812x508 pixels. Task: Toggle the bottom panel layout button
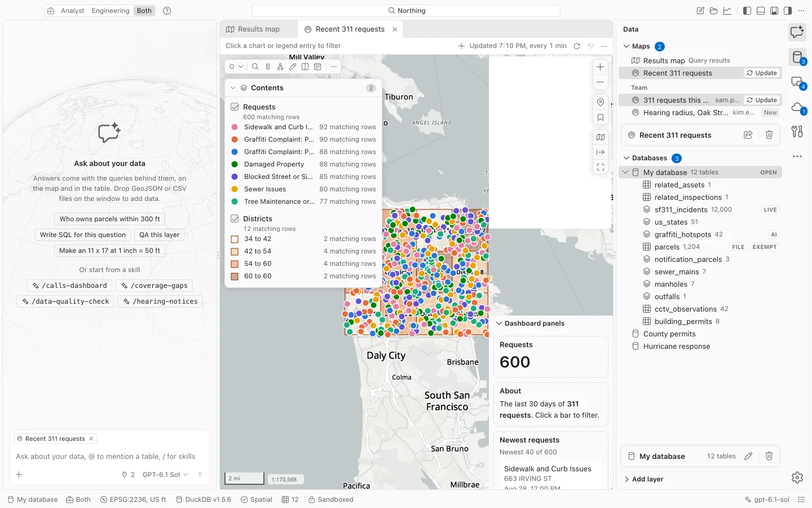coord(761,11)
